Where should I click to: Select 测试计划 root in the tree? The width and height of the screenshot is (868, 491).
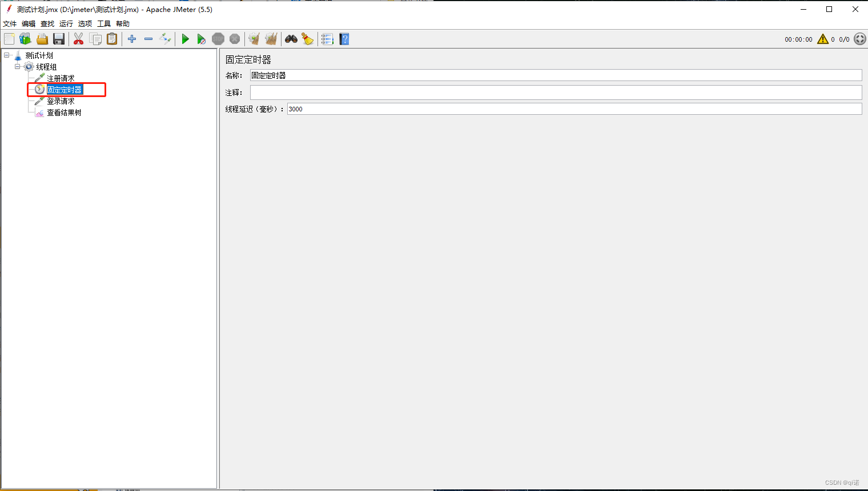click(x=39, y=55)
